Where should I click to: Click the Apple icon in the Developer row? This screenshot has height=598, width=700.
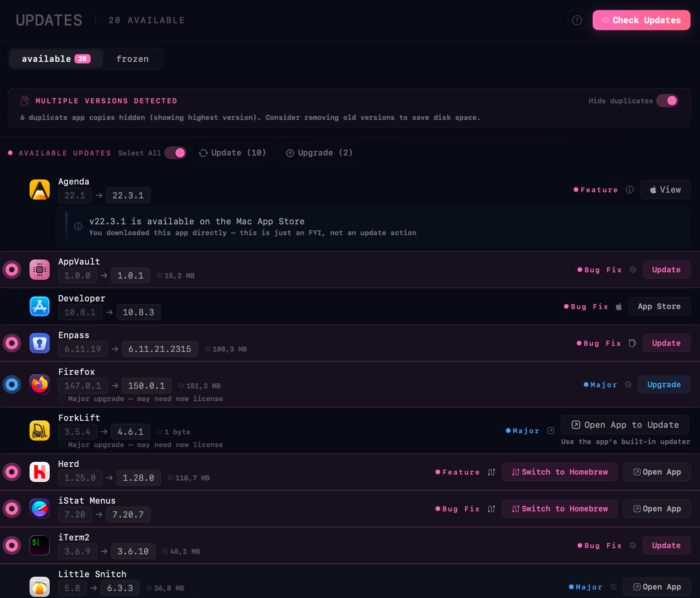click(619, 306)
